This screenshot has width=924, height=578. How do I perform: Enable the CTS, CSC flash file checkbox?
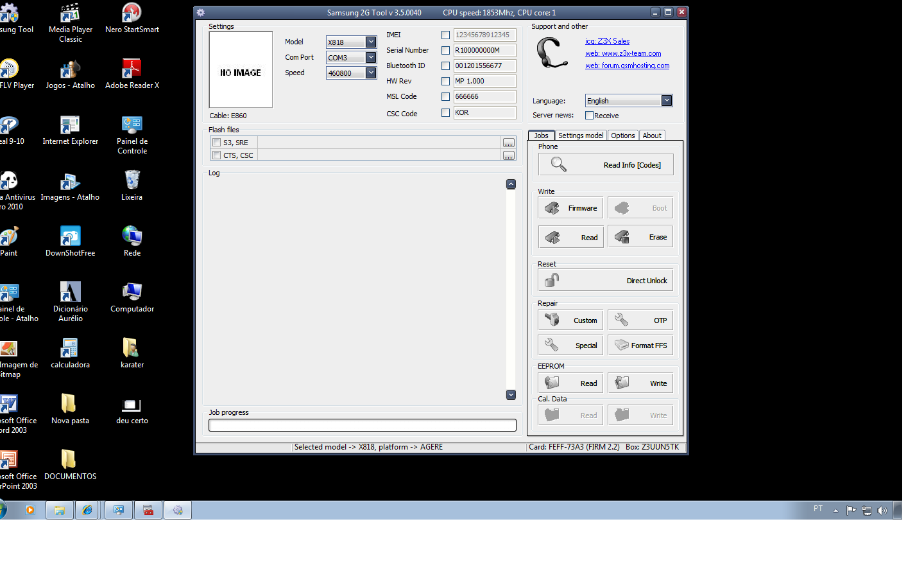217,155
